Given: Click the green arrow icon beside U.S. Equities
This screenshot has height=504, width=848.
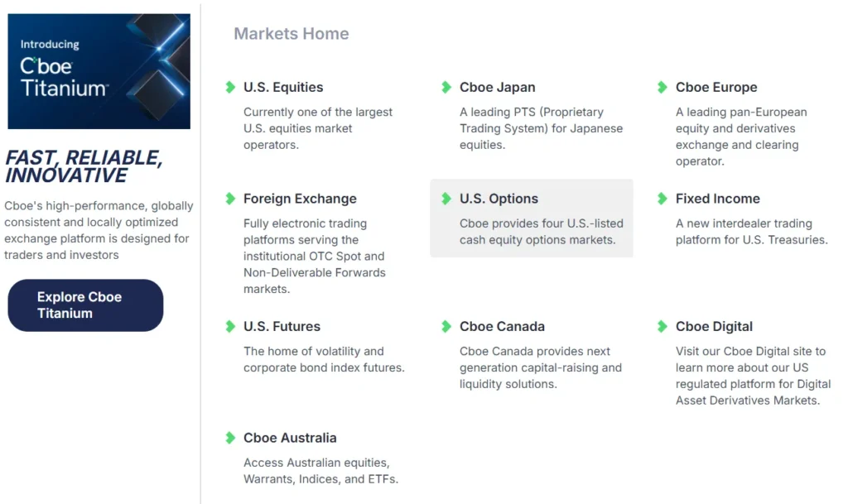Looking at the screenshot, I should click(230, 87).
